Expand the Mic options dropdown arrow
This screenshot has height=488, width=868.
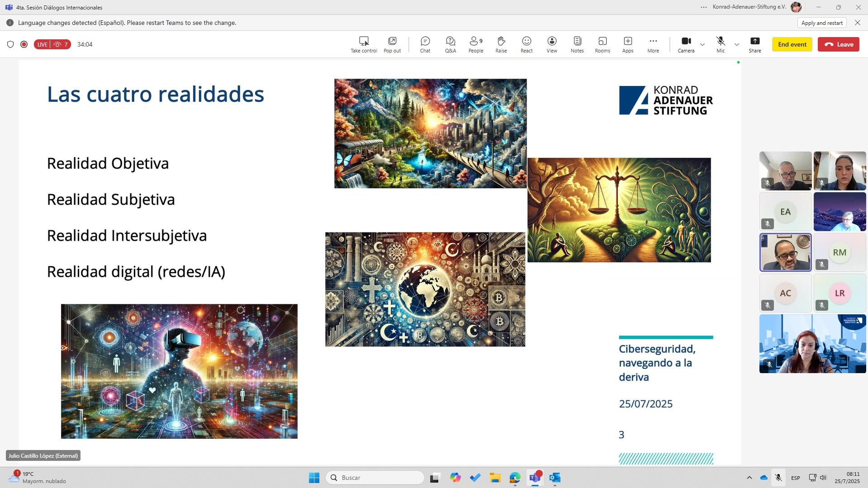(736, 44)
